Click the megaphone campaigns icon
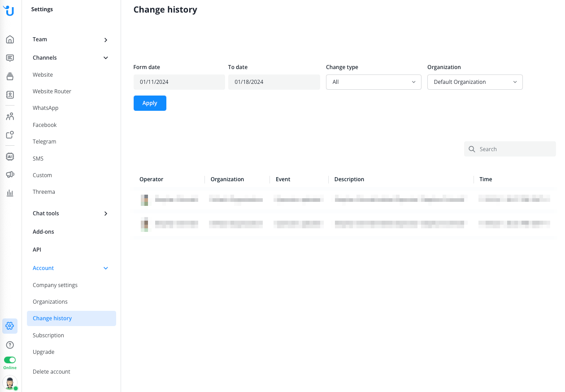565x392 pixels. coord(10,174)
